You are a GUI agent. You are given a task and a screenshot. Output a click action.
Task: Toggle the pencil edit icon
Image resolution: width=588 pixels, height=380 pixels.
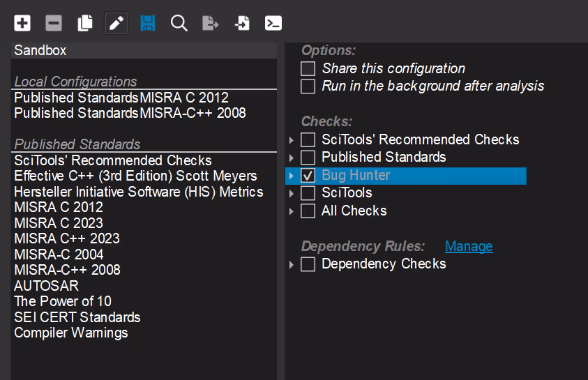[x=116, y=23]
